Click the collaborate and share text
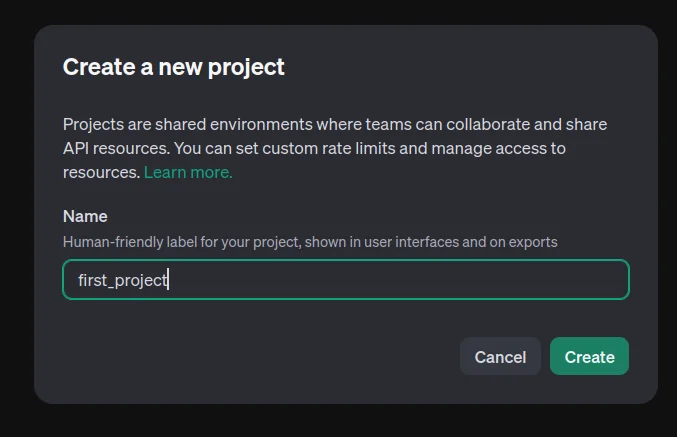The width and height of the screenshot is (677, 437). (x=526, y=124)
